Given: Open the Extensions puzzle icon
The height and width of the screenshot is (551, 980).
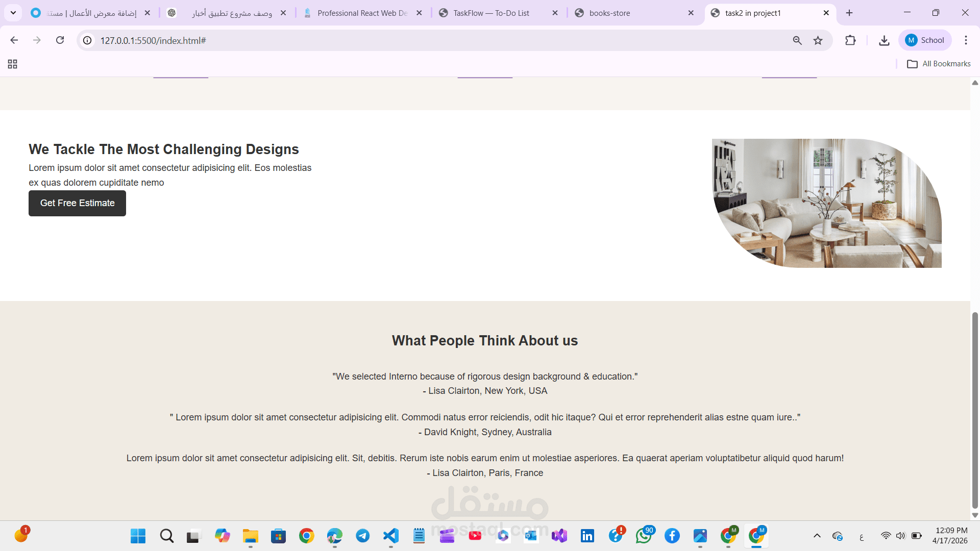Looking at the screenshot, I should point(850,40).
